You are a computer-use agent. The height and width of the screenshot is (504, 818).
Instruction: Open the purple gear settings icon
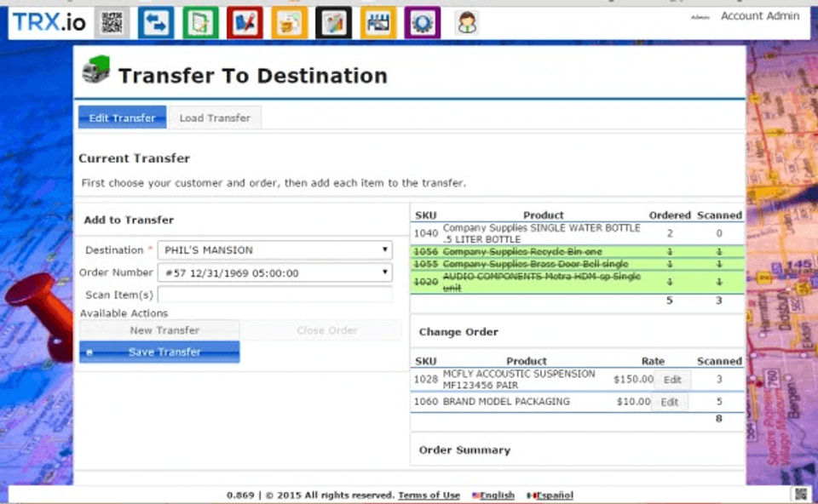(x=423, y=23)
